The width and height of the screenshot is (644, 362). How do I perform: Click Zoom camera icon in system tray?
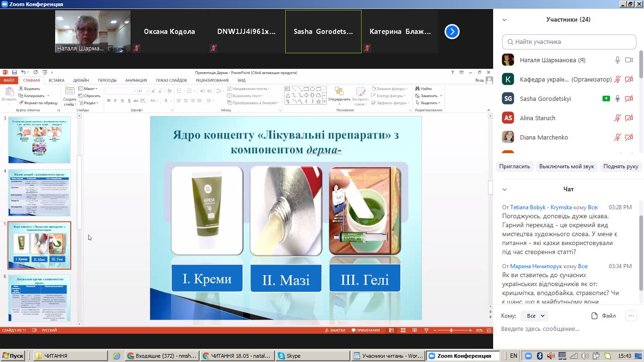click(528, 356)
